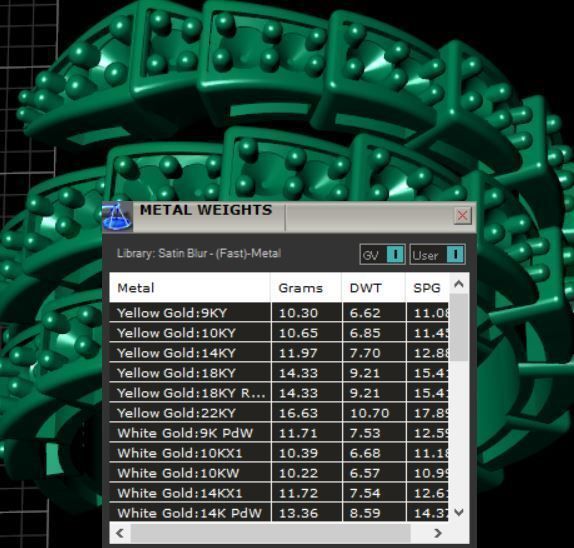Click the 16.63 grams value
574x548 pixels.
[x=298, y=413]
